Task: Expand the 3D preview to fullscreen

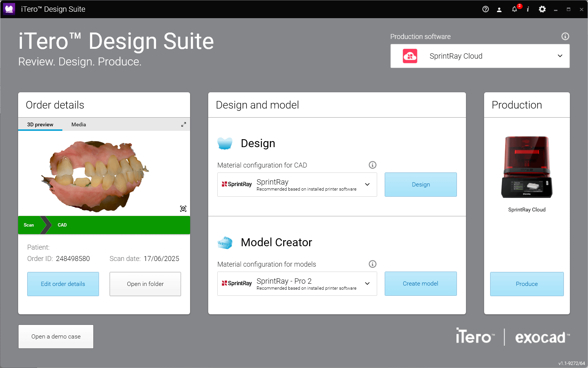Action: pos(183,124)
